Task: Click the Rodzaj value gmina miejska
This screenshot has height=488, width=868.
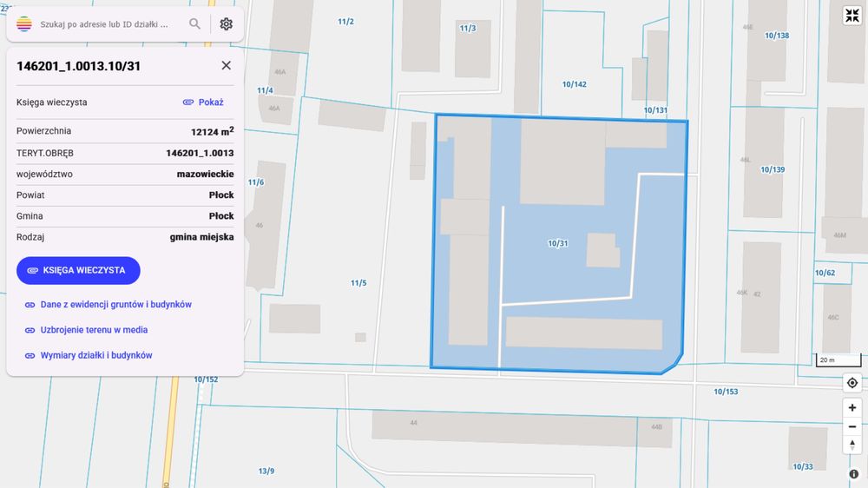Action: tap(201, 237)
